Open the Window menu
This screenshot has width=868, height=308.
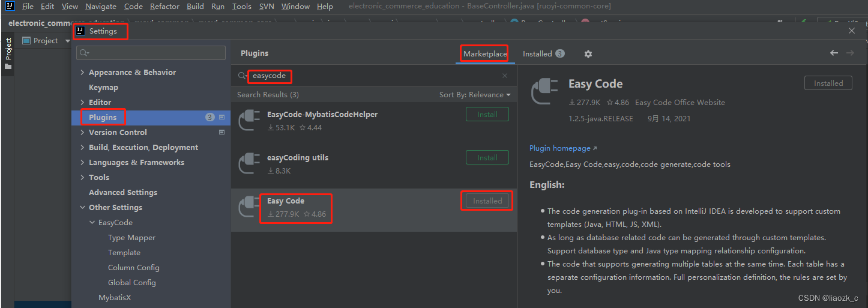click(x=295, y=7)
